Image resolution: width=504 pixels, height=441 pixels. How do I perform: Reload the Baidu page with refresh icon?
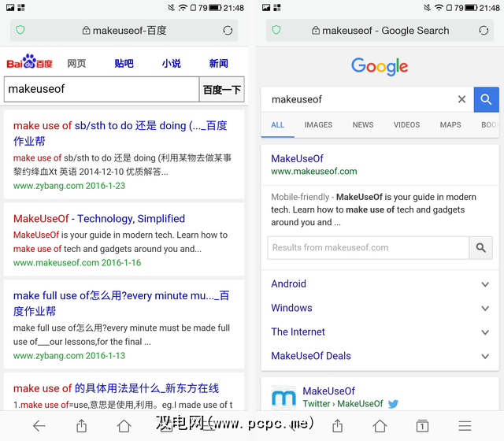pos(228,31)
